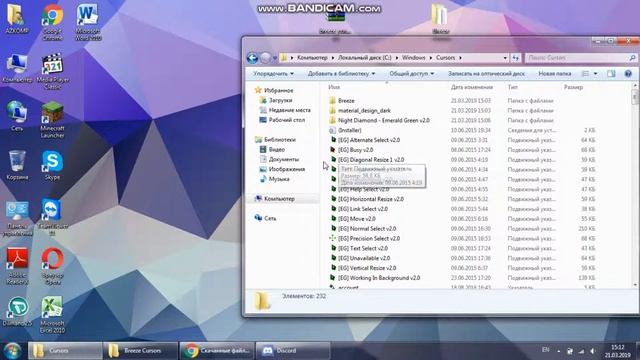Select the Opera browser desktop icon

(x=52, y=266)
